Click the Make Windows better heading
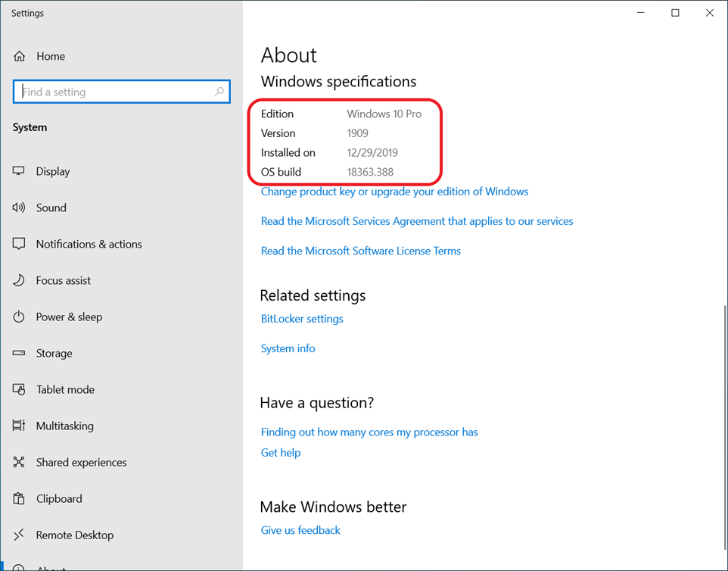 click(334, 507)
